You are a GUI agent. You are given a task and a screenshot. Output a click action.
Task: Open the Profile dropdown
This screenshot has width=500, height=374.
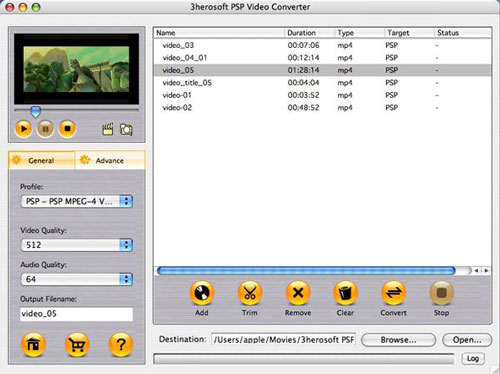click(x=77, y=201)
